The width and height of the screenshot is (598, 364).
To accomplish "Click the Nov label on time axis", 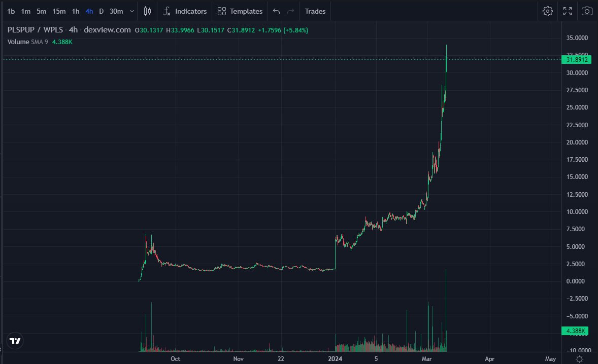I will [x=239, y=358].
